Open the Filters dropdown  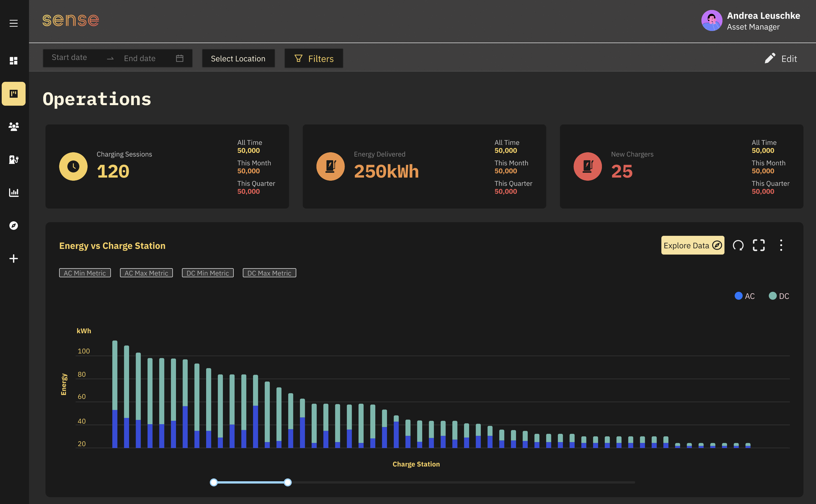314,59
